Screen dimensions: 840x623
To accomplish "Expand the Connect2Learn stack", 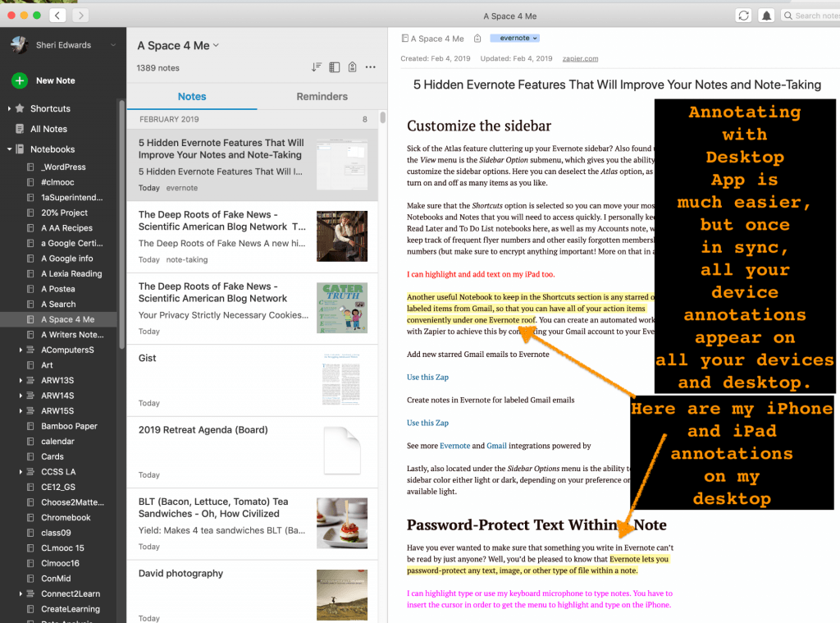I will (21, 593).
